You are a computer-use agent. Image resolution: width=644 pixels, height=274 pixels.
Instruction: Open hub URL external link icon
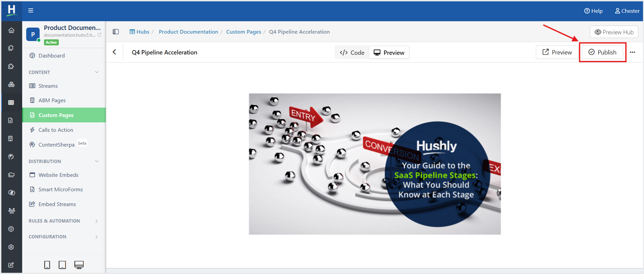[x=99, y=35]
